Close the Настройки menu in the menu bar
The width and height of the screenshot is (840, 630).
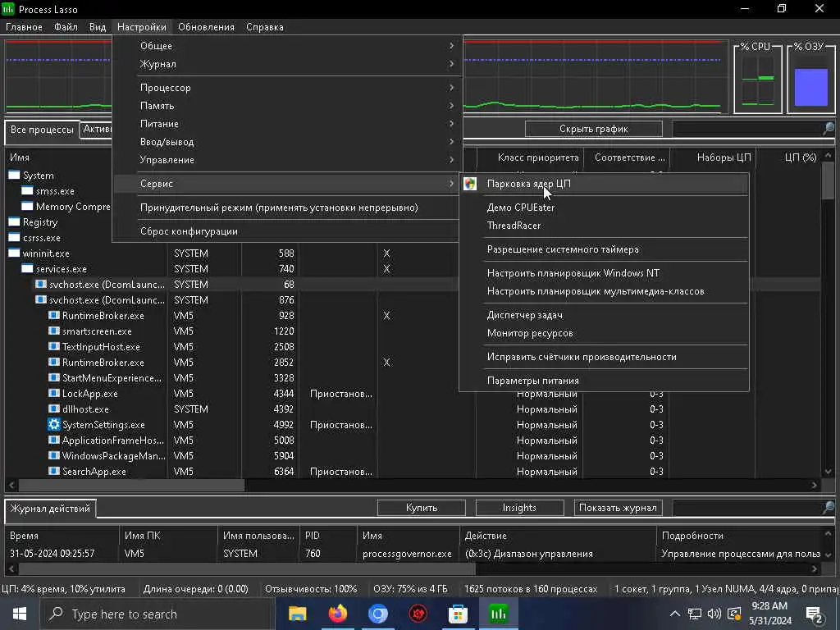(x=141, y=27)
